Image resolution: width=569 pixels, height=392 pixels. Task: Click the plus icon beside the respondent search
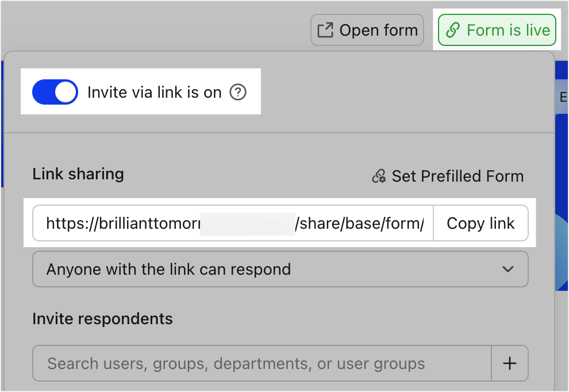pyautogui.click(x=510, y=363)
